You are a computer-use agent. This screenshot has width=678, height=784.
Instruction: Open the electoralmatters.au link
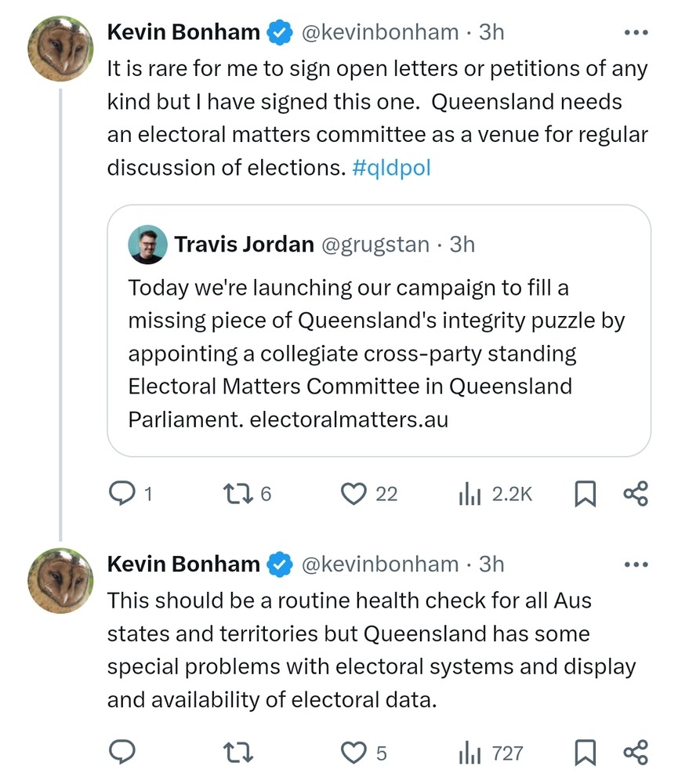[x=349, y=419]
